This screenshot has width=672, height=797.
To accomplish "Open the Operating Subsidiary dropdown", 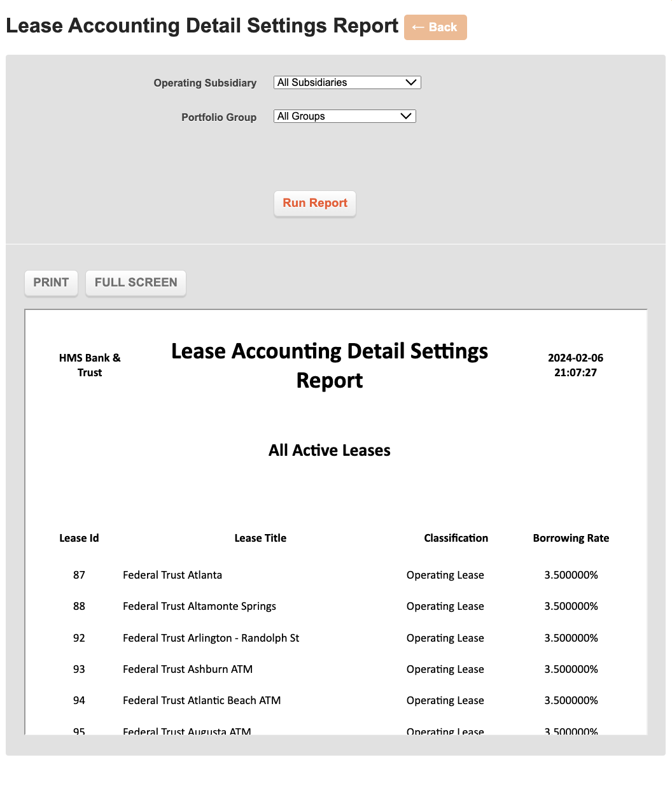I will 347,83.
